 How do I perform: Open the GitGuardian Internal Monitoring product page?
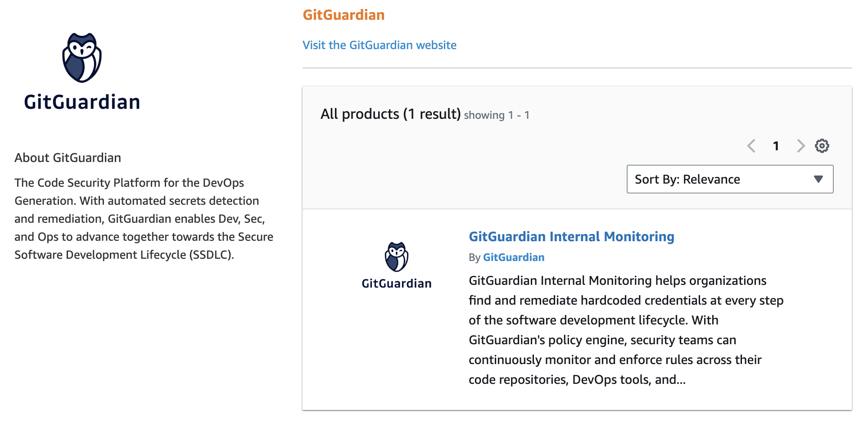point(571,236)
